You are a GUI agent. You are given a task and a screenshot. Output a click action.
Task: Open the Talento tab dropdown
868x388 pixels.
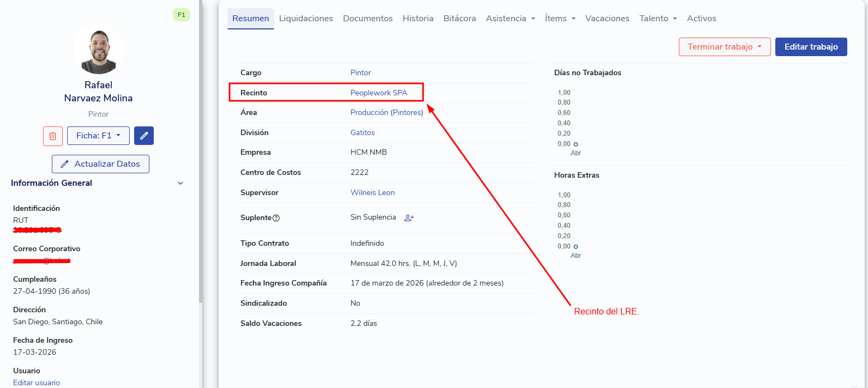(658, 19)
